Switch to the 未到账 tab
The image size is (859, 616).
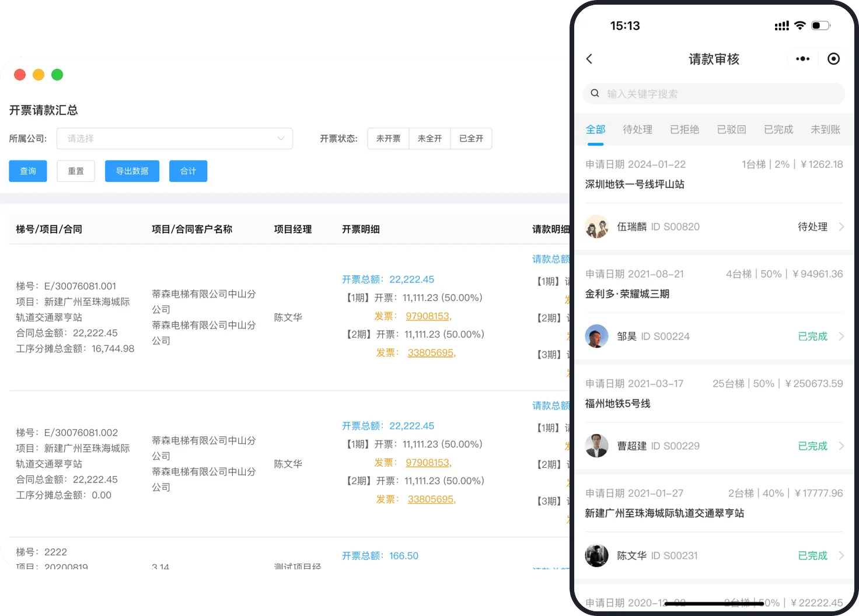[825, 129]
